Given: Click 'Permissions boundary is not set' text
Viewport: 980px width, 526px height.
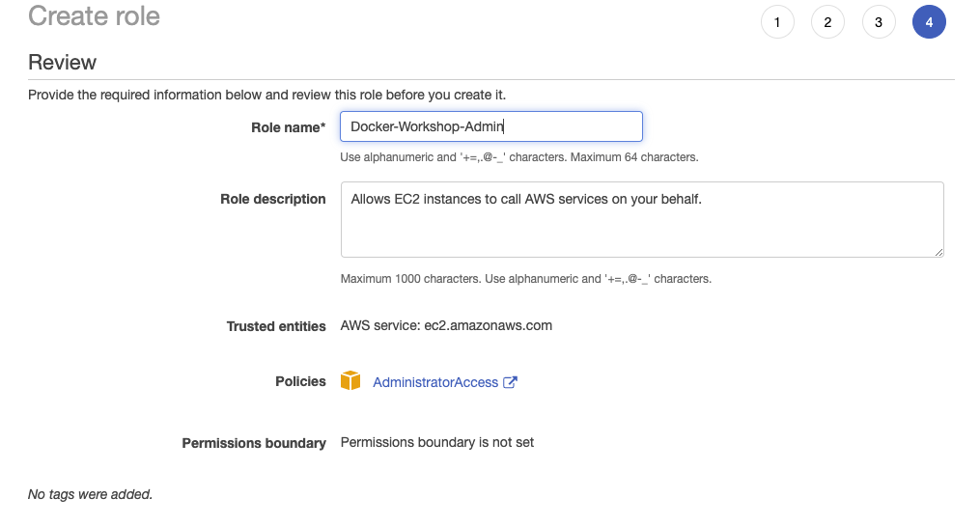Looking at the screenshot, I should tap(437, 442).
